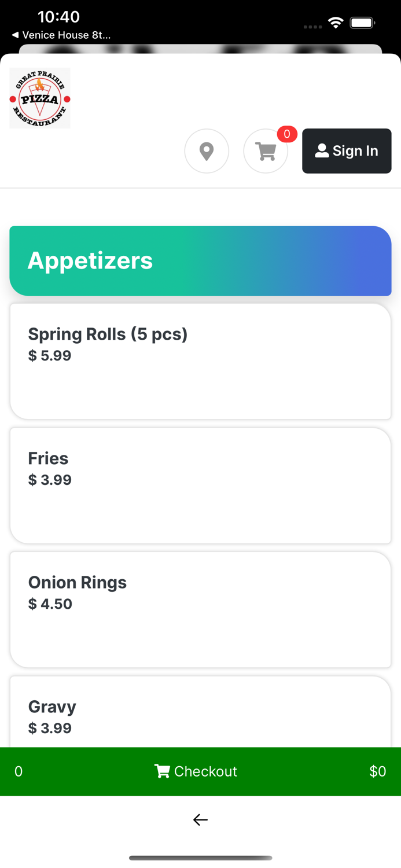
Task: Open the location picker pin icon
Action: click(207, 151)
